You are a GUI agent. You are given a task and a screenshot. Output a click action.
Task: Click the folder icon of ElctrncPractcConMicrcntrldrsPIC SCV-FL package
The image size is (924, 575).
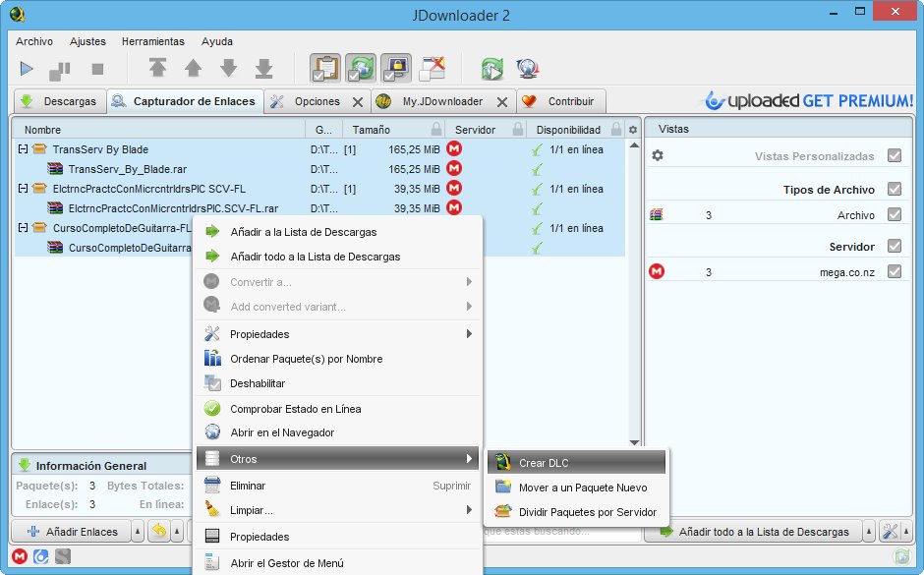click(39, 189)
